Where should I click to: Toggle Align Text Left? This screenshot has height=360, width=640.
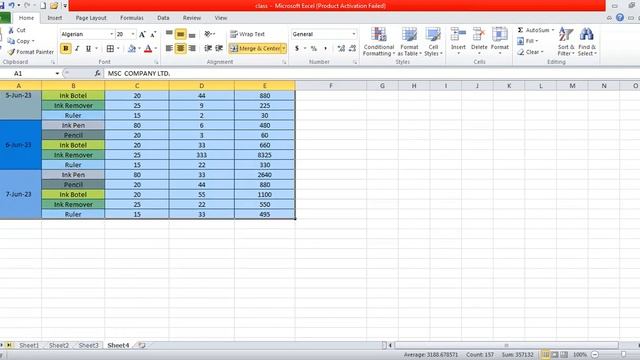(169, 49)
